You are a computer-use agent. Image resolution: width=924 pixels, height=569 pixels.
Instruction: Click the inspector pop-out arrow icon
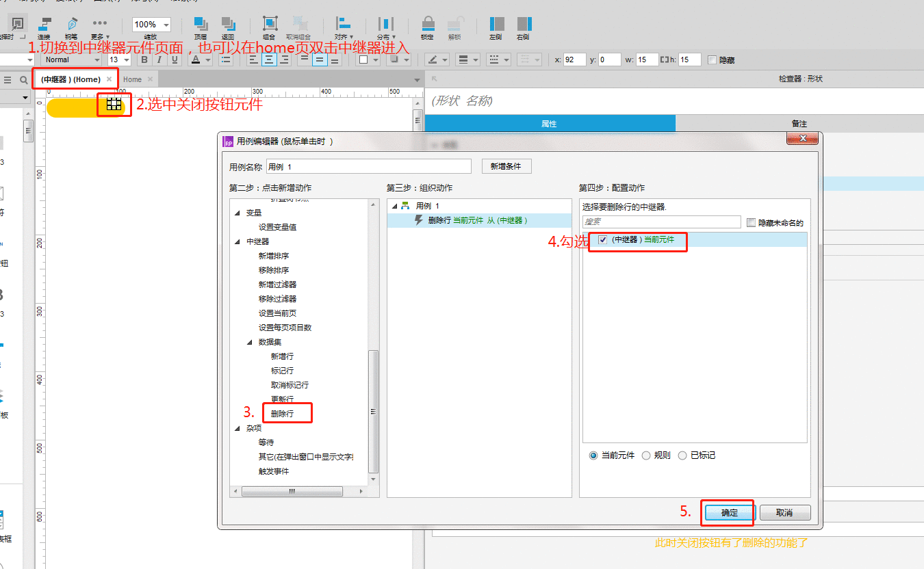tap(434, 79)
